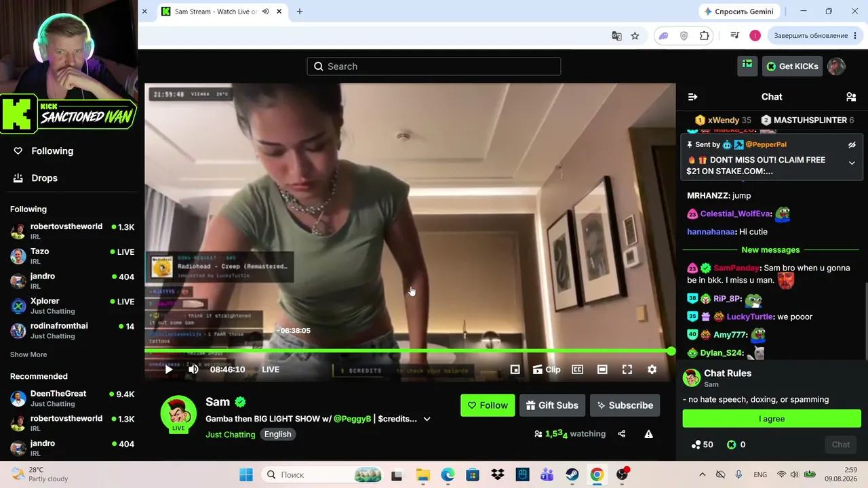Expand the stream title chevron
Image resolution: width=868 pixels, height=488 pixels.
[427, 419]
